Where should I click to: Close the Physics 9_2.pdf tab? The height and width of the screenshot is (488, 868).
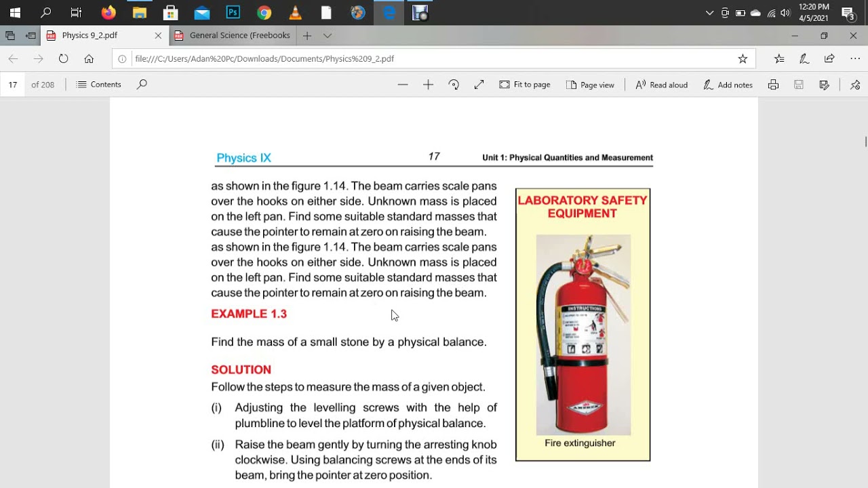tap(158, 35)
